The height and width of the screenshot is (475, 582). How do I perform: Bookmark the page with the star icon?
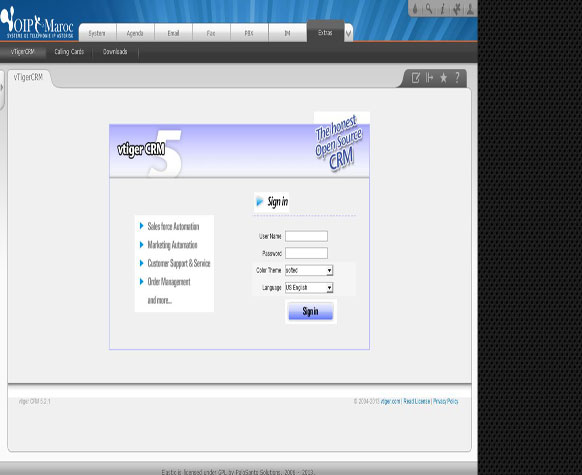tap(443, 78)
